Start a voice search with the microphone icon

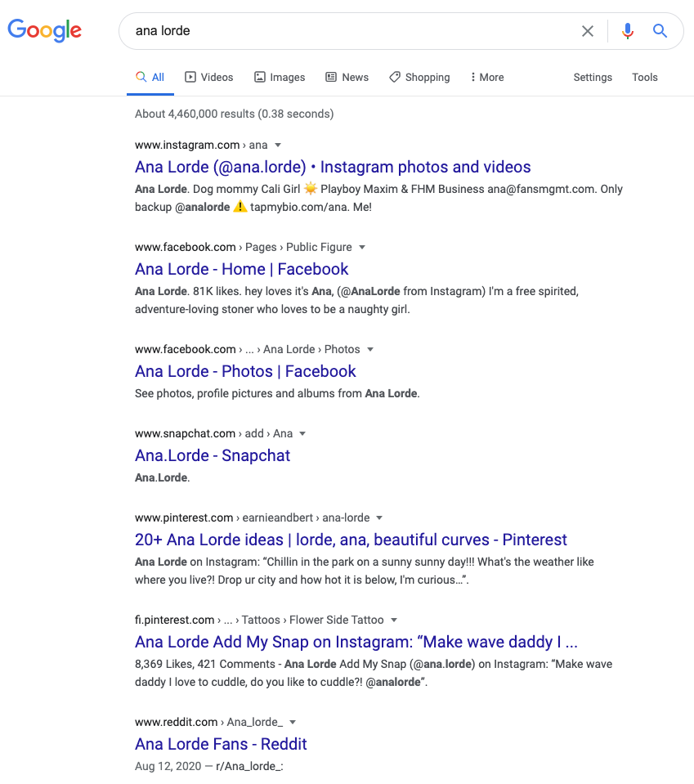[x=627, y=30]
